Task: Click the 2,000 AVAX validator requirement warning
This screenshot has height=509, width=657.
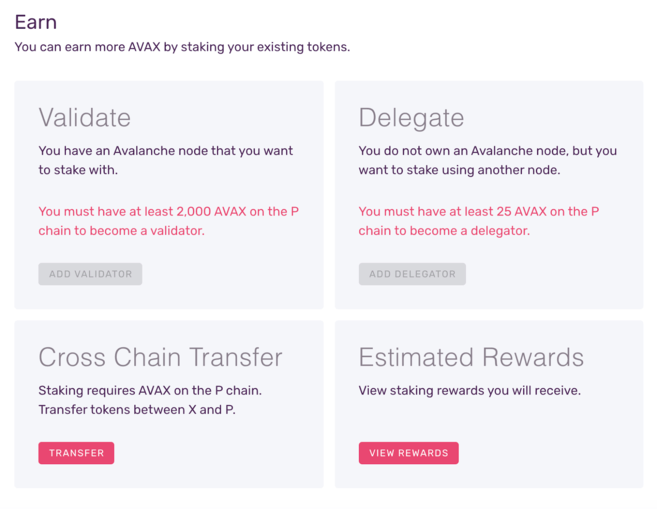Action: pos(166,221)
